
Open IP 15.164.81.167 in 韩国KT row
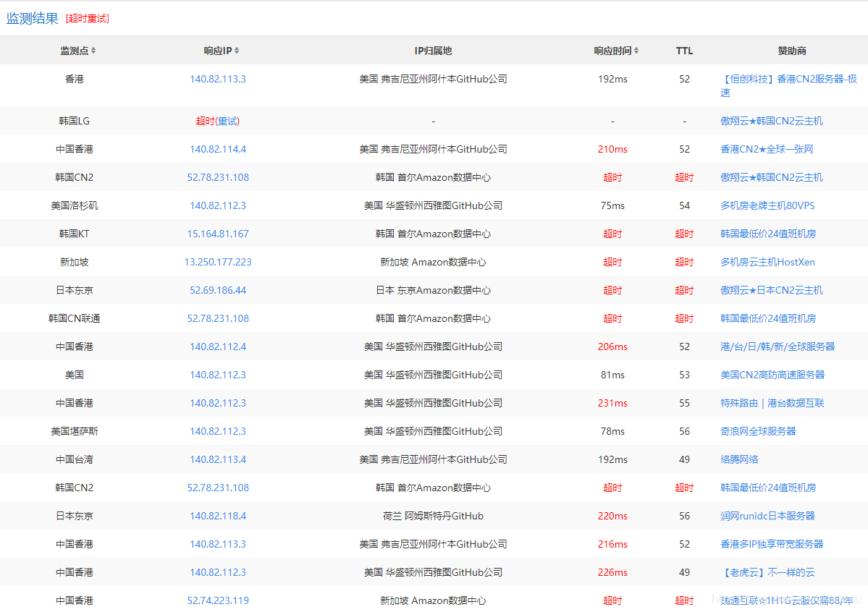click(218, 234)
